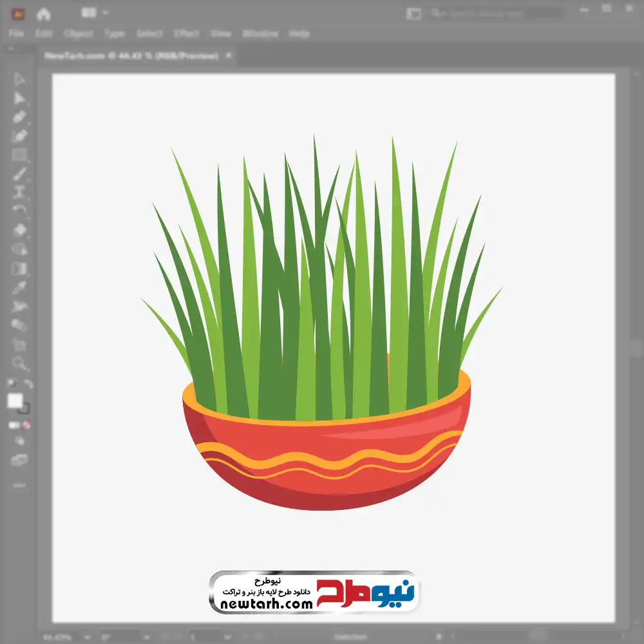Screen dimensions: 644x644
Task: Click the Home icon
Action: point(44,14)
